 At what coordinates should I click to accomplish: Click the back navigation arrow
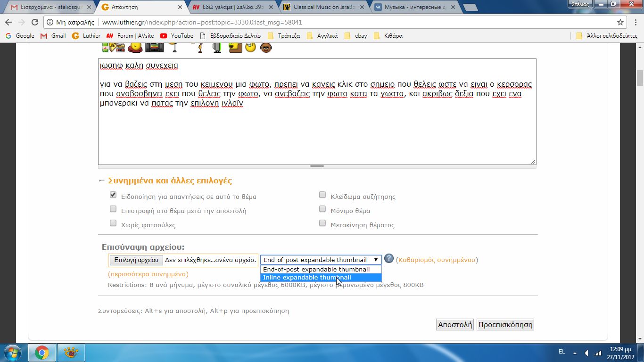point(8,22)
